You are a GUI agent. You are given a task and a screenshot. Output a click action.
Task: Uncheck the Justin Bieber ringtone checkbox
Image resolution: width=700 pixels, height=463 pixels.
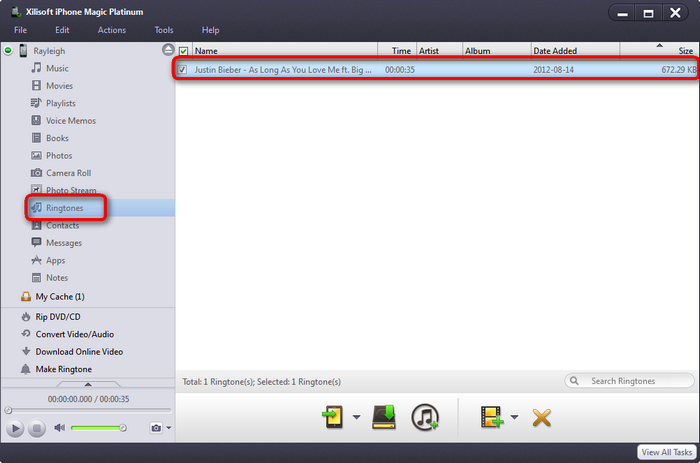click(x=182, y=70)
